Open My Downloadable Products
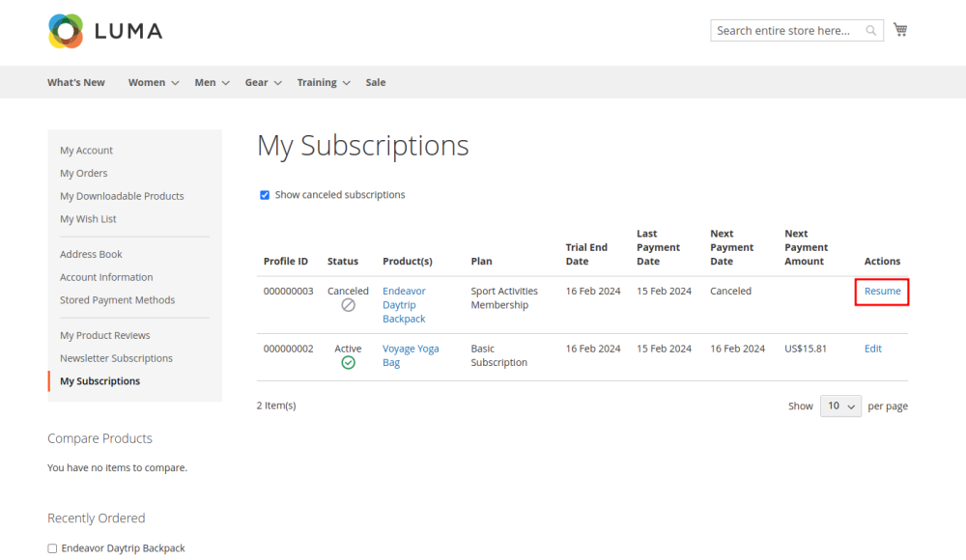Image resolution: width=966 pixels, height=560 pixels. click(x=122, y=196)
